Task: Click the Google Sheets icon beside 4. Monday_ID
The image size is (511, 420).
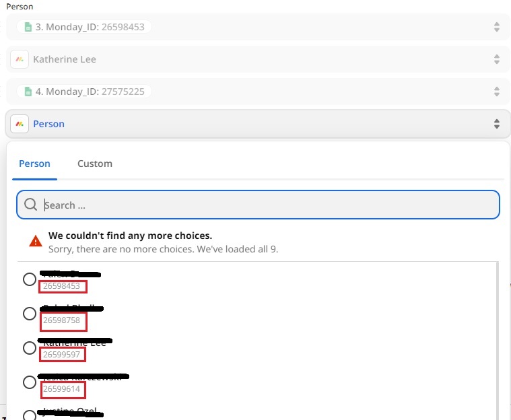Action: [28, 92]
